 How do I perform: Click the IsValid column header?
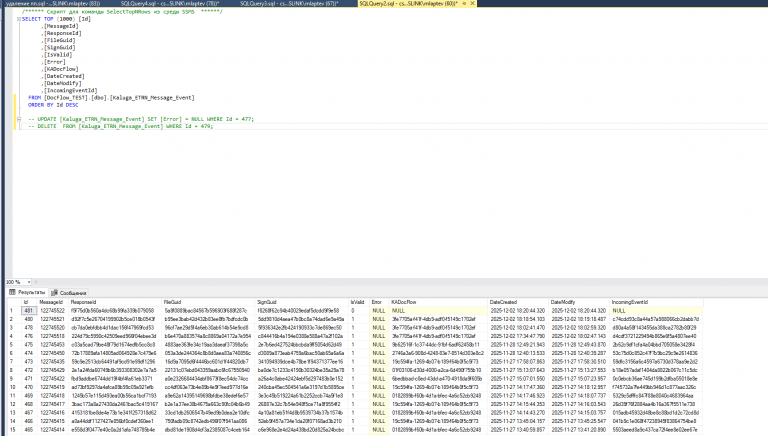click(x=357, y=302)
